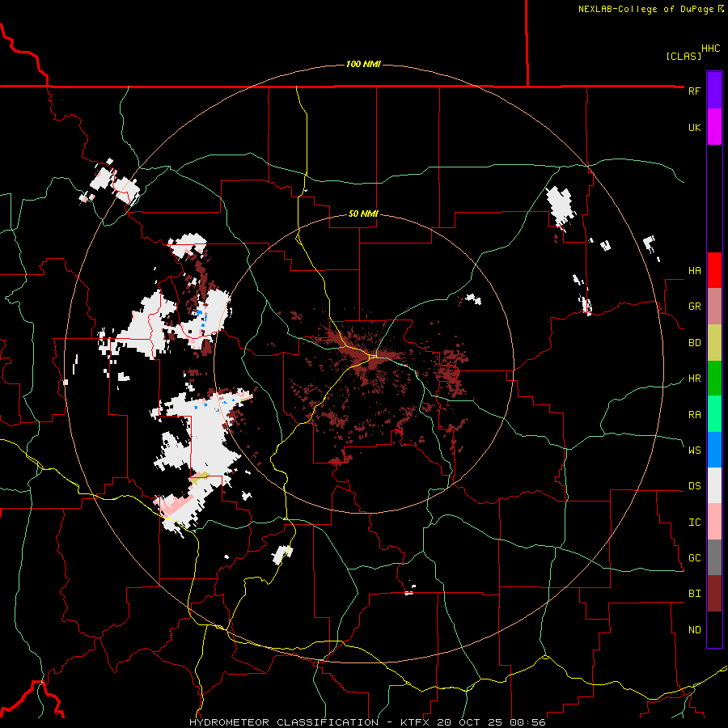Image resolution: width=728 pixels, height=728 pixels.
Task: Pick the RA light green swatch
Action: (714, 414)
